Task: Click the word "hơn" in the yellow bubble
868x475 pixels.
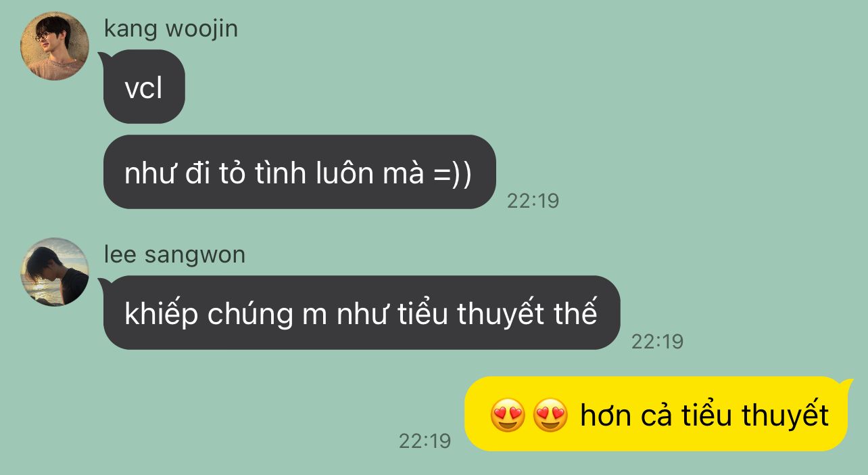Action: (606, 415)
